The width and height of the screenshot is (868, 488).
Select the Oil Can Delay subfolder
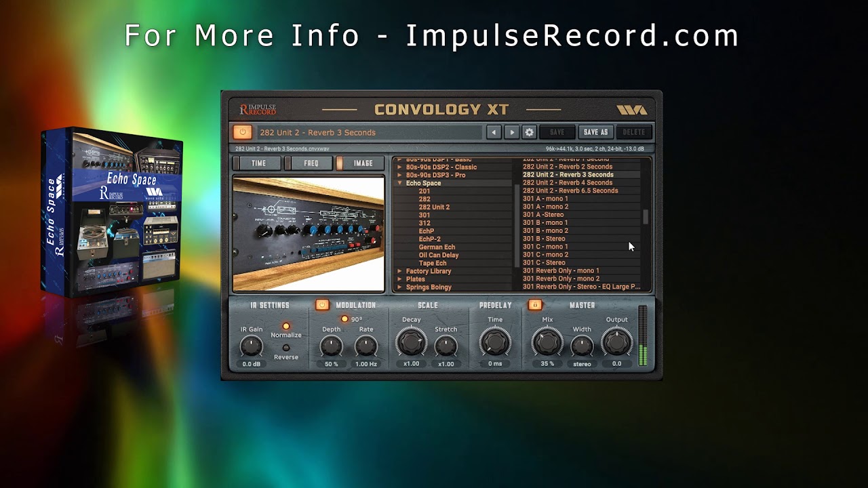click(439, 256)
